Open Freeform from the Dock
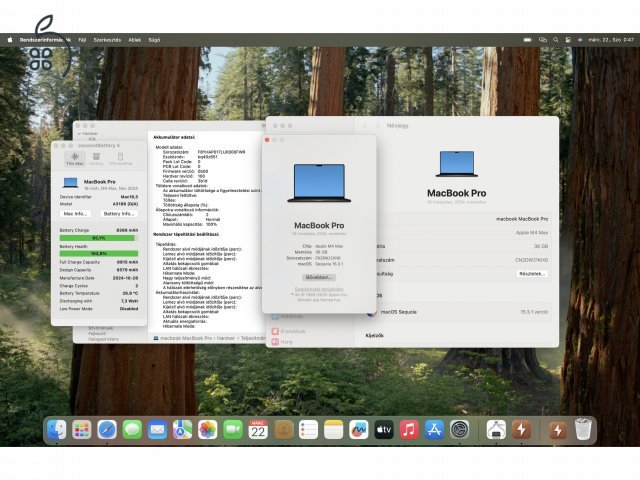The width and height of the screenshot is (640, 480). point(359,430)
